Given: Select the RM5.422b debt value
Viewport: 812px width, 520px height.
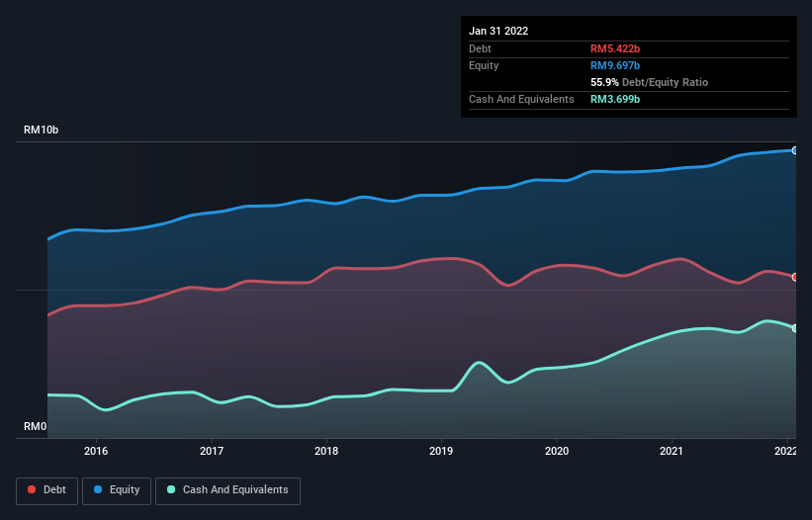Looking at the screenshot, I should pyautogui.click(x=615, y=48).
